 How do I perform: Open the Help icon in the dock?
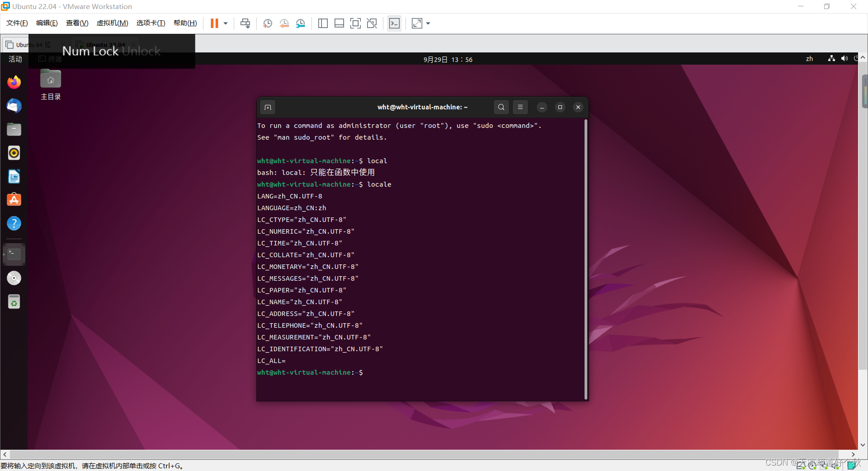pyautogui.click(x=14, y=223)
